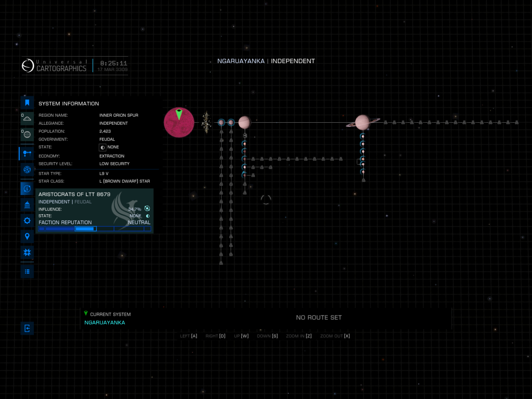The width and height of the screenshot is (532, 399).
Task: Click the green current location marker
Action: point(179,114)
